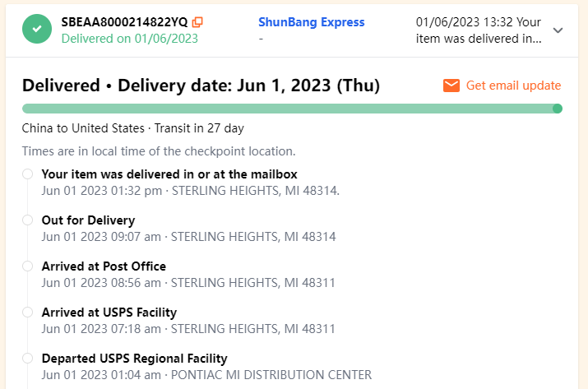Viewport: 588px width, 389px height.
Task: Click the progress bar end dot
Action: click(x=558, y=109)
